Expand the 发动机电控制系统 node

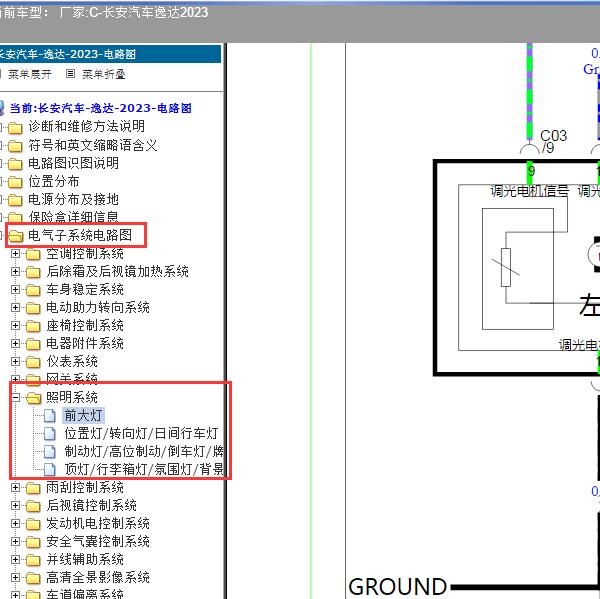[15, 523]
